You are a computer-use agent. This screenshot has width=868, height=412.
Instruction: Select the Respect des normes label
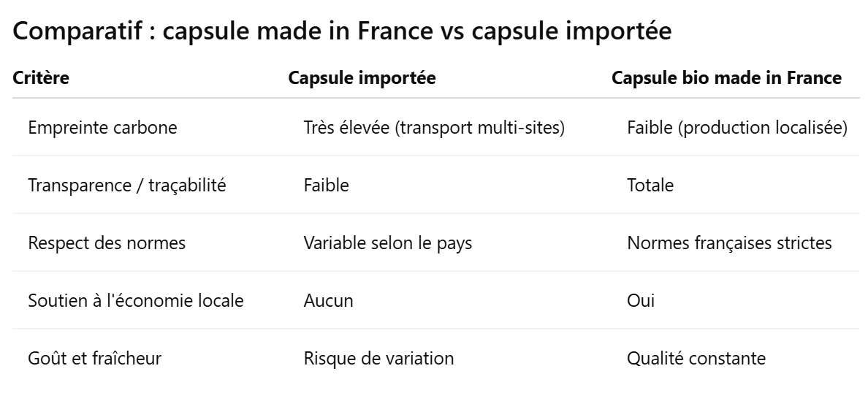106,243
